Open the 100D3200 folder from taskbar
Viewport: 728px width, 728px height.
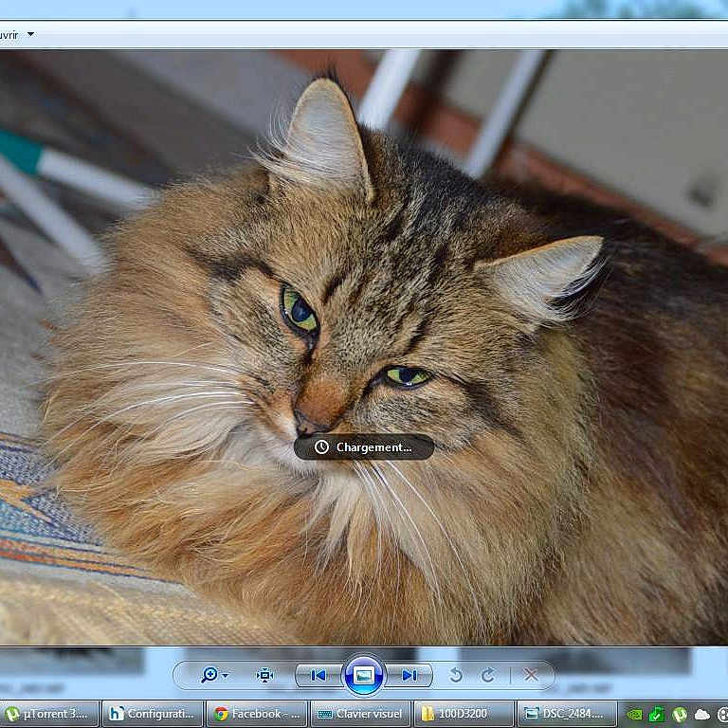point(464,714)
